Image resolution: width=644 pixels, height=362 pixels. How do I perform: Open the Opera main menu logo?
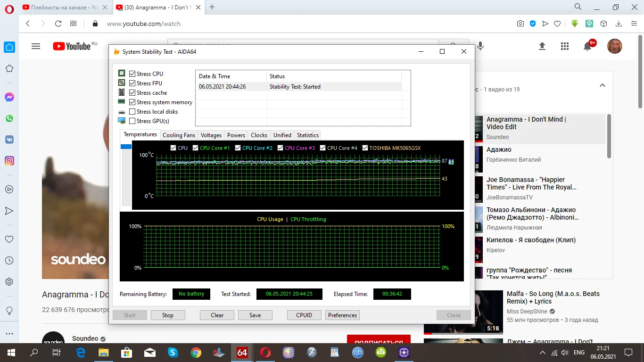pos(9,9)
